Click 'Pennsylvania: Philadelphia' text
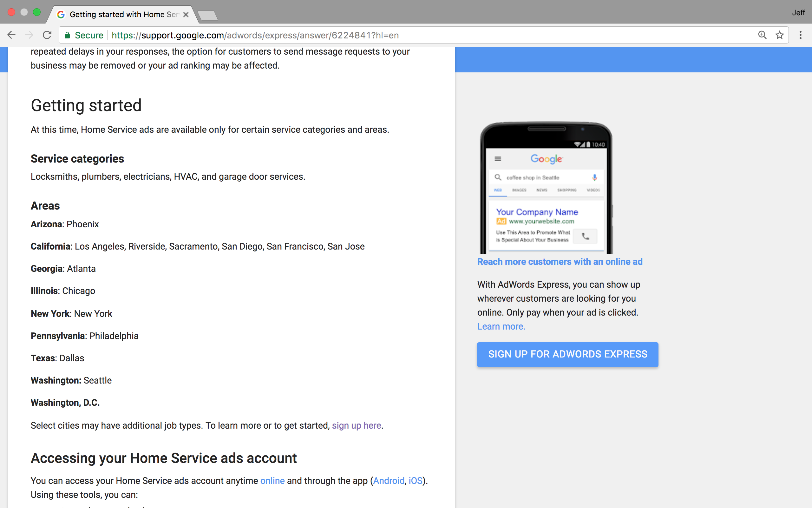This screenshot has width=812, height=508. (x=85, y=336)
